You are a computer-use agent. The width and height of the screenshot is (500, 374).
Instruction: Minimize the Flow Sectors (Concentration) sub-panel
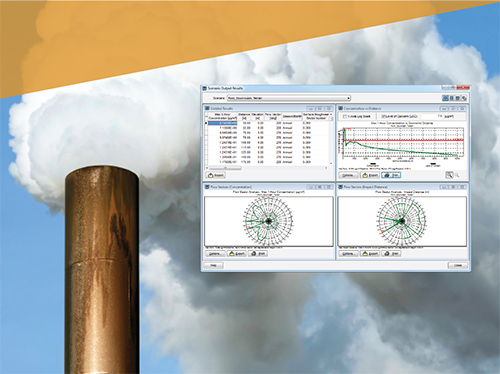310,187
